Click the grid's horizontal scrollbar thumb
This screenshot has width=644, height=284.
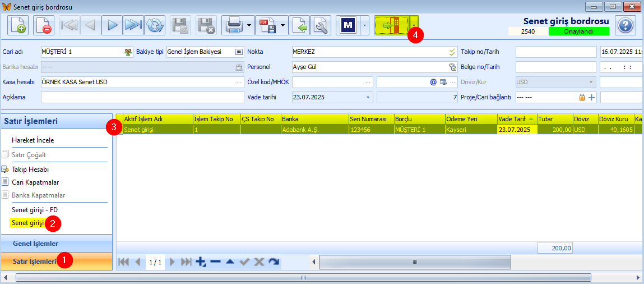415,262
